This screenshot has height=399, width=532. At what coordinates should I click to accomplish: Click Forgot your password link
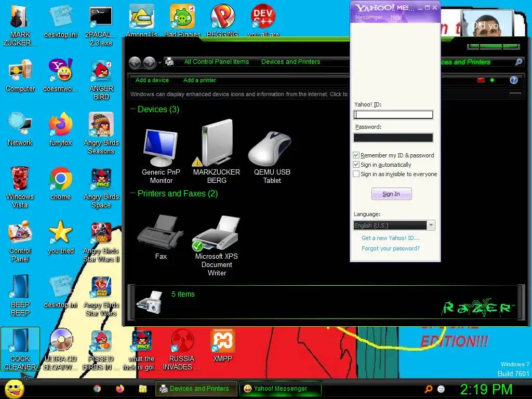click(x=391, y=248)
